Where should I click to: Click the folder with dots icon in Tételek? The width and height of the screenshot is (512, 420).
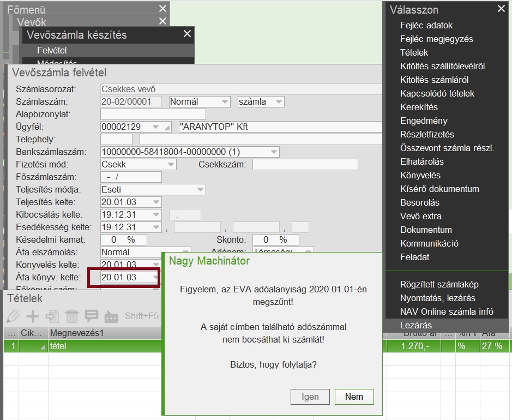pyautogui.click(x=111, y=316)
